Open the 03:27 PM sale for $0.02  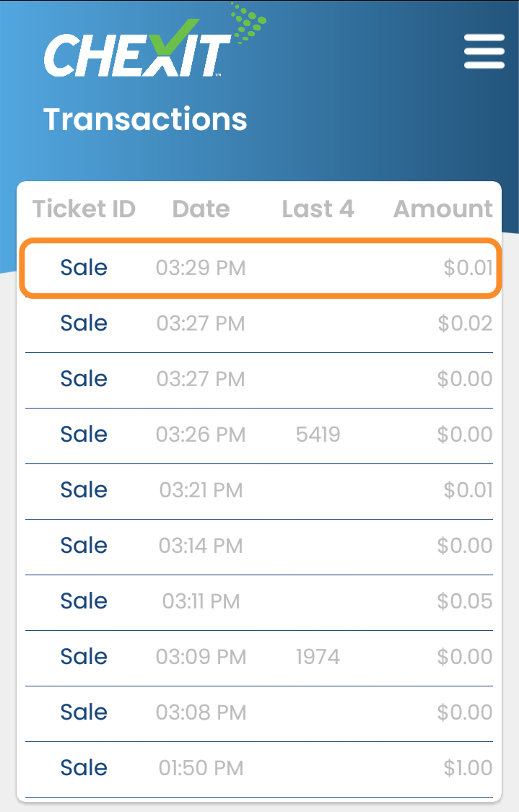[259, 323]
